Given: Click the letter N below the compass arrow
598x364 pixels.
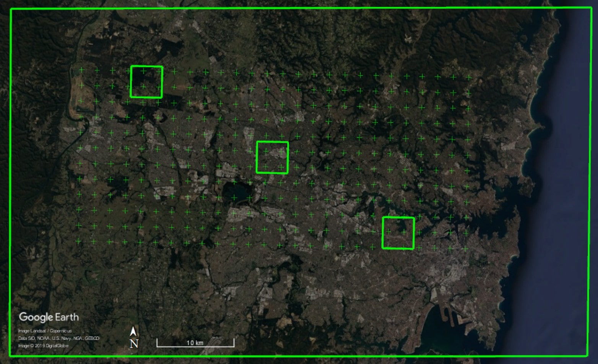Looking at the screenshot, I should (133, 344).
